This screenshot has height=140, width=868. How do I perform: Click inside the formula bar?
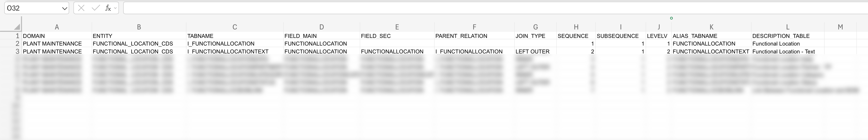472,8
